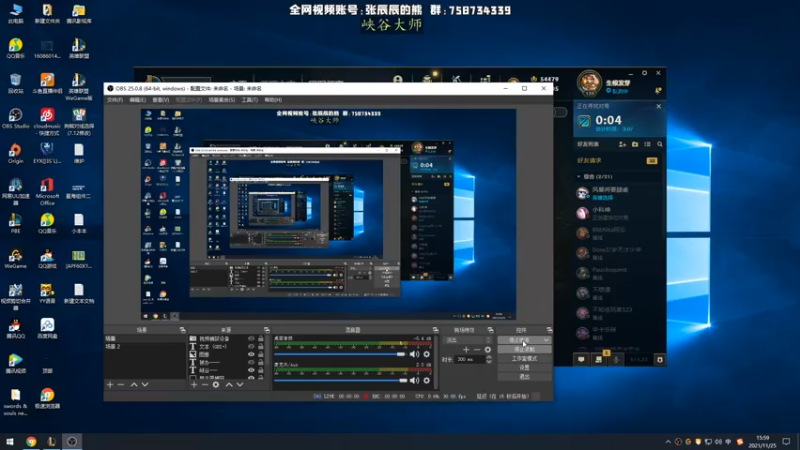Screen dimensions: 800x450
Task: Increase transition duration with up stepper arrow
Action: [x=489, y=357]
